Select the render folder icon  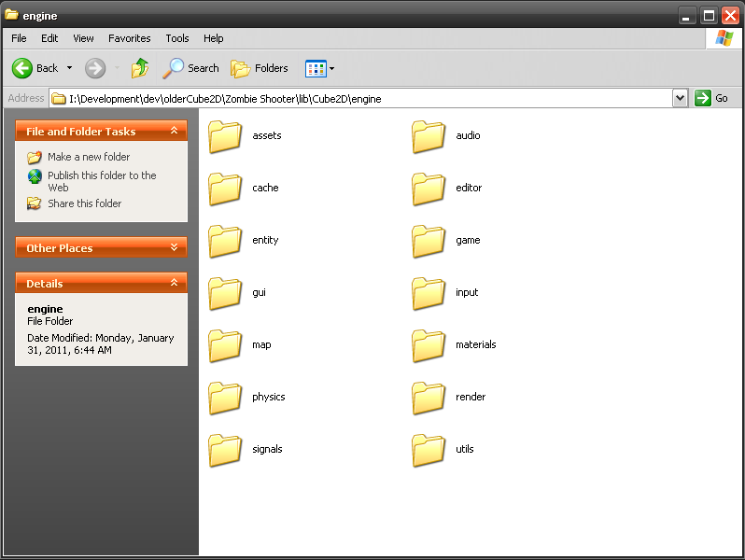(x=429, y=398)
